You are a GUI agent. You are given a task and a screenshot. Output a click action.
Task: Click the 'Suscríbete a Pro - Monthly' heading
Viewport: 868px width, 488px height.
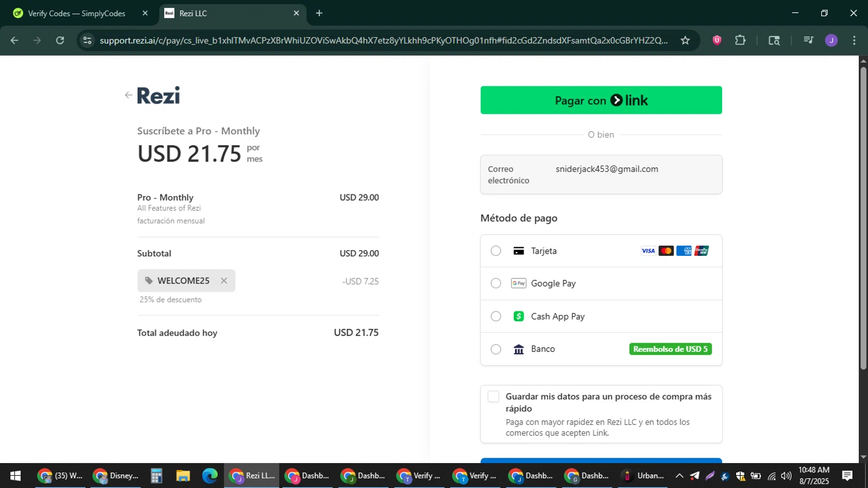(x=198, y=131)
